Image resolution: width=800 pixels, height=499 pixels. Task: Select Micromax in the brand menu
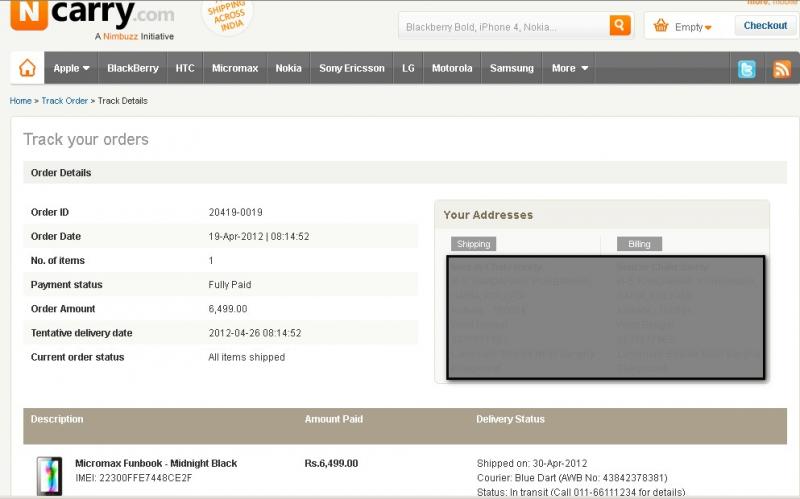[x=235, y=68]
